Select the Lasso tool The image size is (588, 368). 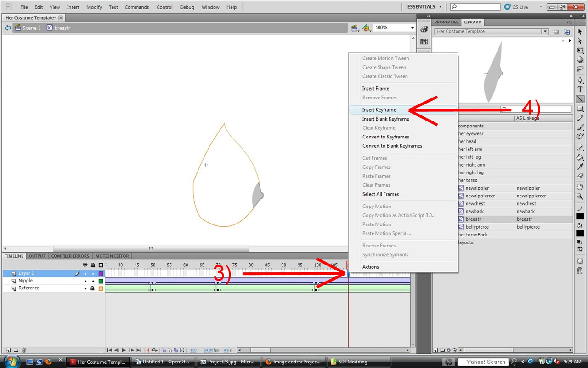point(580,69)
